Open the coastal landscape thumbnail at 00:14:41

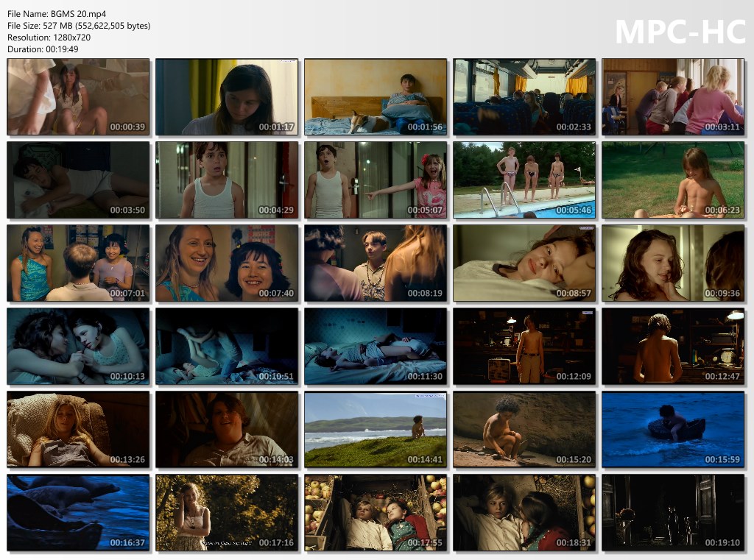pyautogui.click(x=376, y=430)
